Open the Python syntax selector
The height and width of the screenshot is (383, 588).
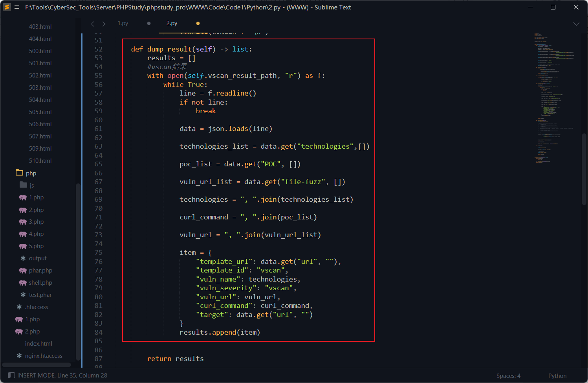pos(557,376)
